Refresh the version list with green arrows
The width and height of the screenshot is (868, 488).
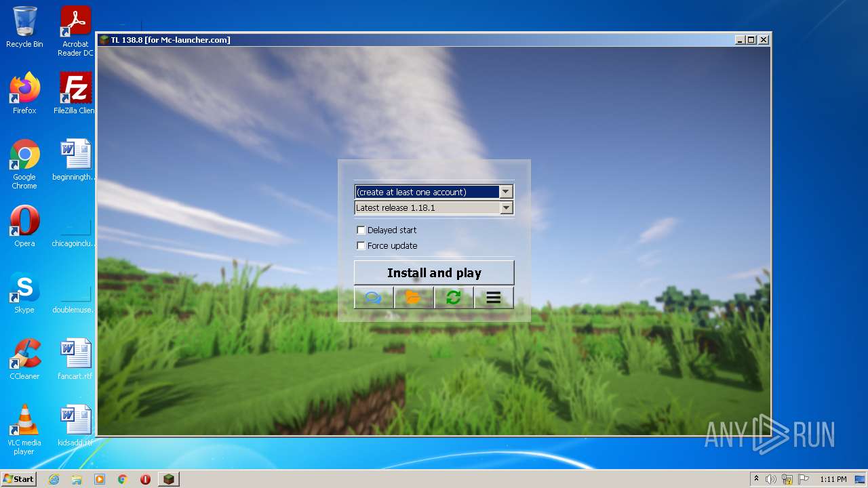point(454,298)
